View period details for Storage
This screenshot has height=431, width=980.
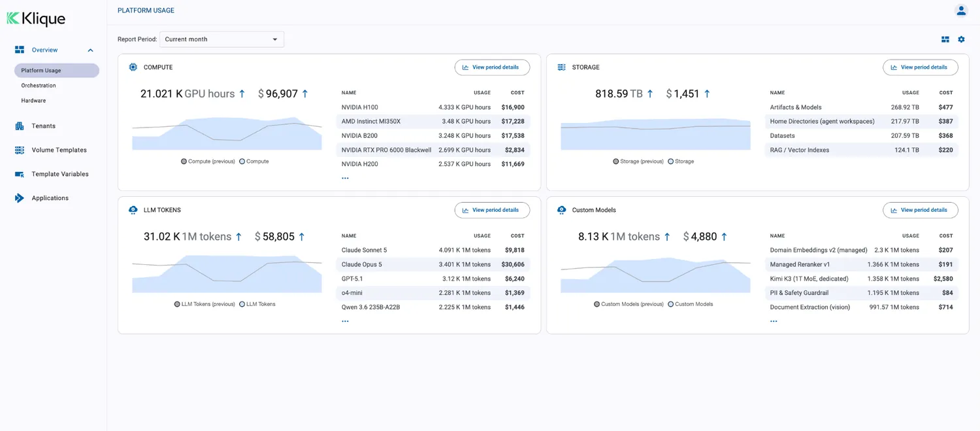click(x=920, y=67)
